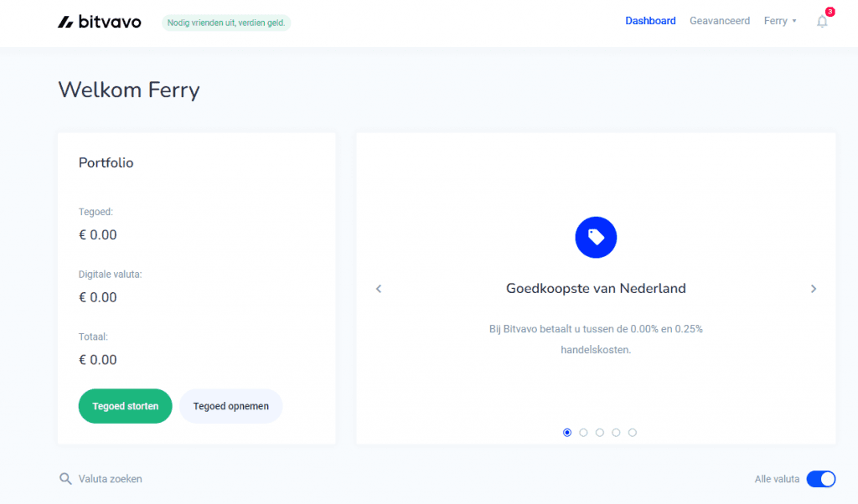The height and width of the screenshot is (504, 858).
Task: Switch to the Geavanceerd view
Action: tap(719, 21)
